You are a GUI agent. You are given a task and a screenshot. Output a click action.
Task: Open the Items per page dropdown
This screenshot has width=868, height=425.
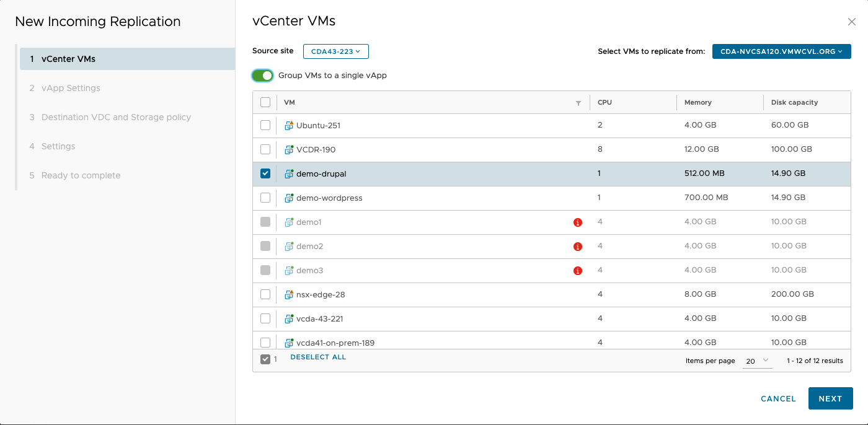point(757,361)
